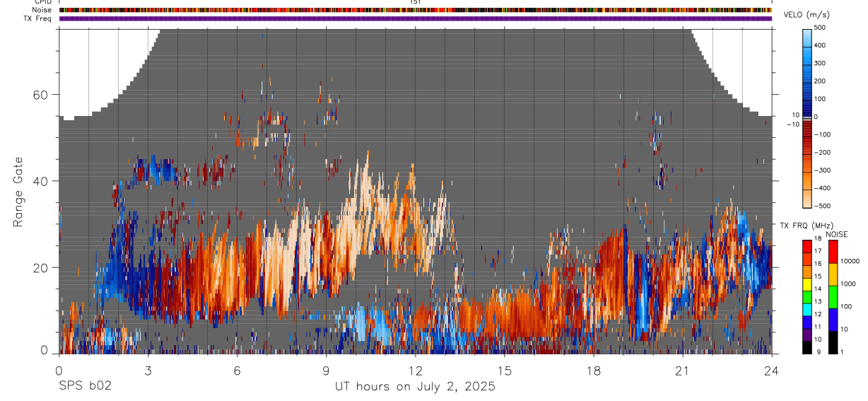Click the -400 label on velocity colorbar

pyautogui.click(x=822, y=188)
